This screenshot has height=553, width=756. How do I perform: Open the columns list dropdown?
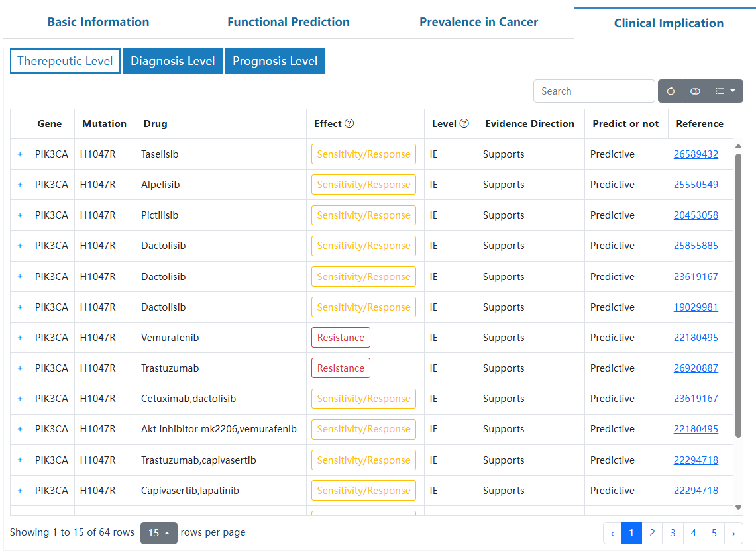[725, 91]
